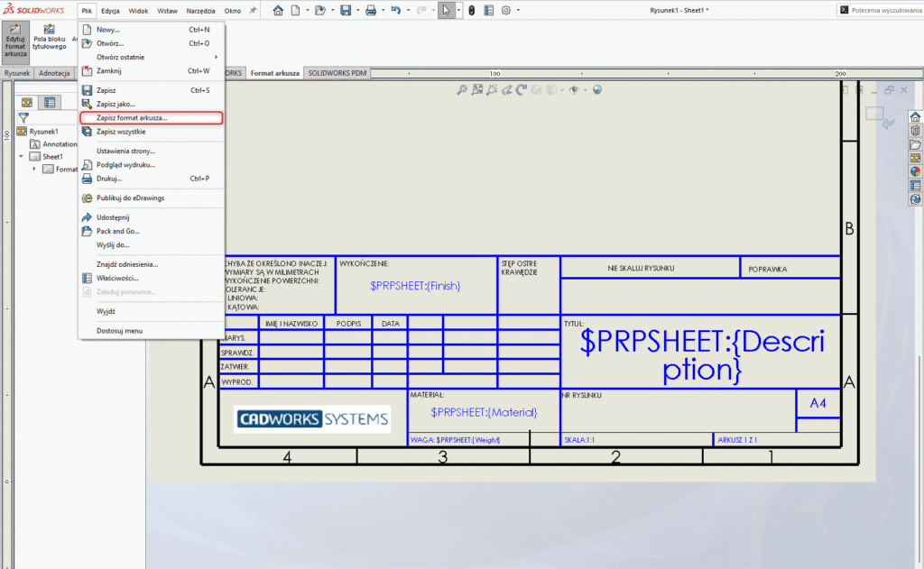
Task: Click the Polecenia wyszukiwania search field
Action: [880, 10]
